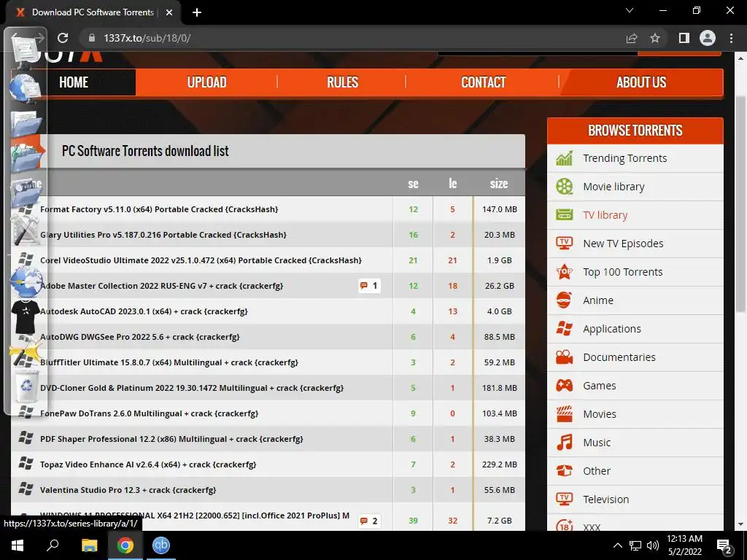Open Autodesk AutoCAD 2023.0.1 torrent
Screen dimensions: 747x560
tap(144, 311)
